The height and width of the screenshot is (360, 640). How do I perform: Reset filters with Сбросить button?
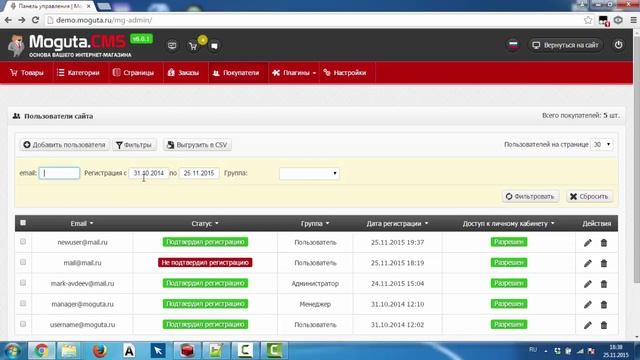coord(589,196)
